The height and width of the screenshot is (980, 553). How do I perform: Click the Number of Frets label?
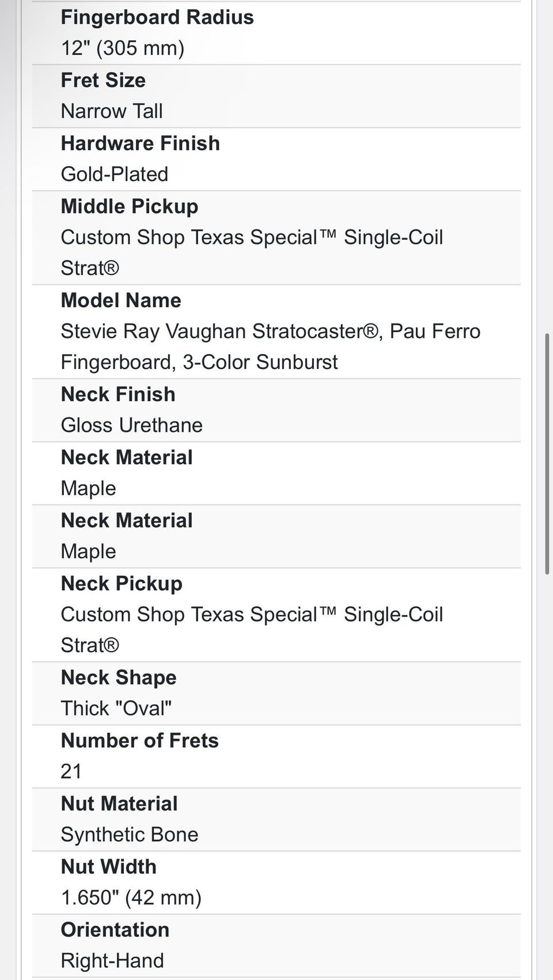[x=140, y=741]
